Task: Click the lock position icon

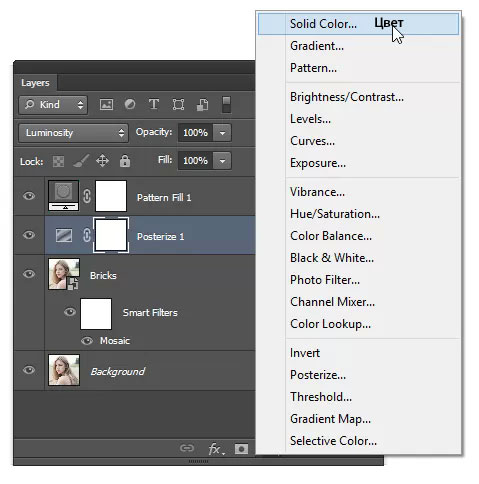Action: (102, 161)
